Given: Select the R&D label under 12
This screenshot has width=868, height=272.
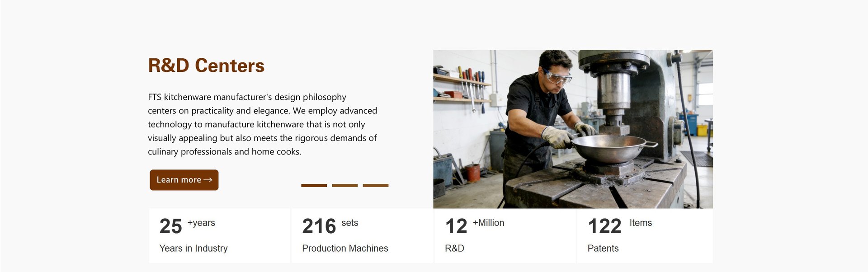Looking at the screenshot, I should pyautogui.click(x=454, y=248).
